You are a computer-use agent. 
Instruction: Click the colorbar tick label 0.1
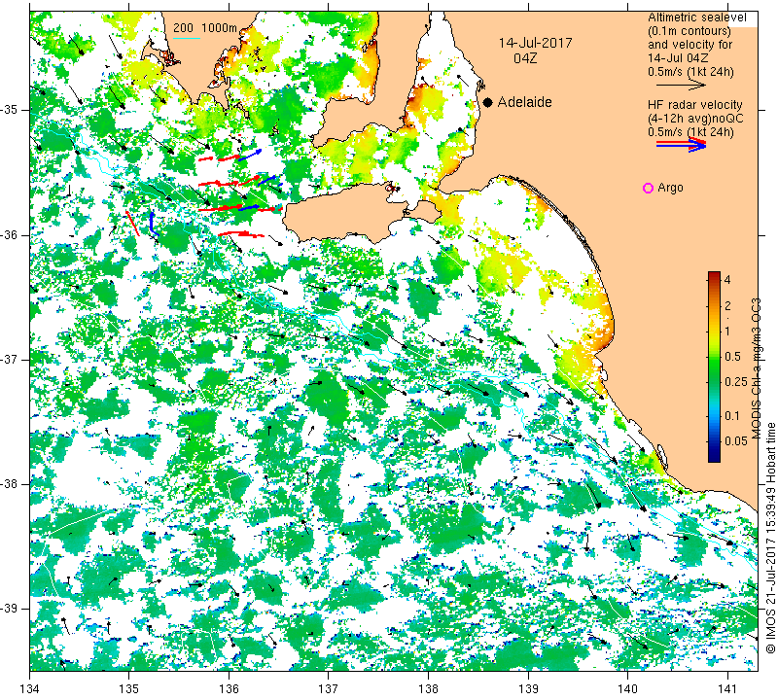(732, 416)
